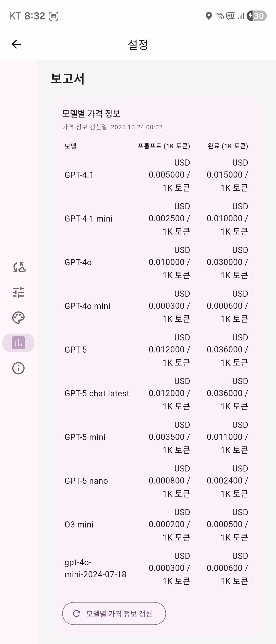The height and width of the screenshot is (644, 276).
Task: Open the theme palette icon
Action: (18, 317)
